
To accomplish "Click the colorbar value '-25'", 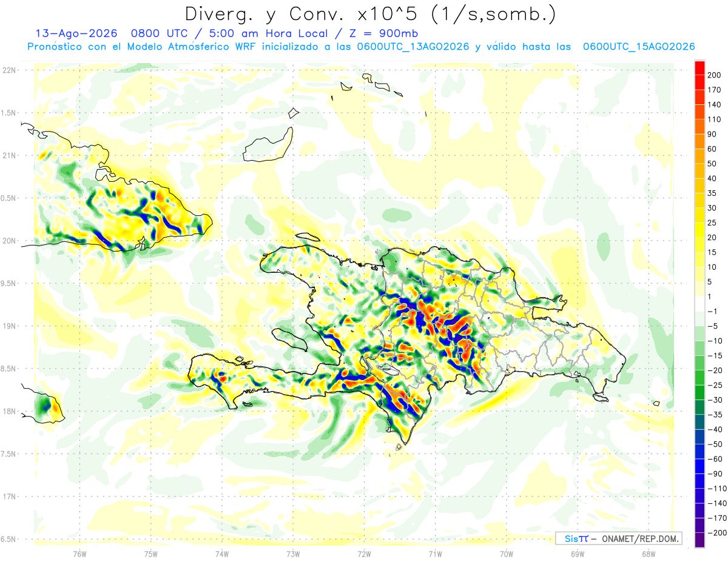I will (x=714, y=385).
